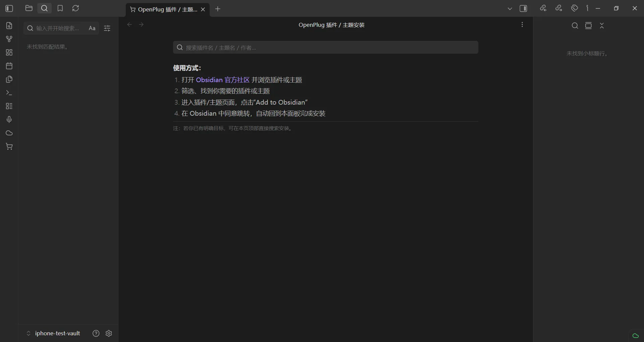Click the '未找到小标题行。' message
Viewport: 644px width, 342px height.
[588, 54]
